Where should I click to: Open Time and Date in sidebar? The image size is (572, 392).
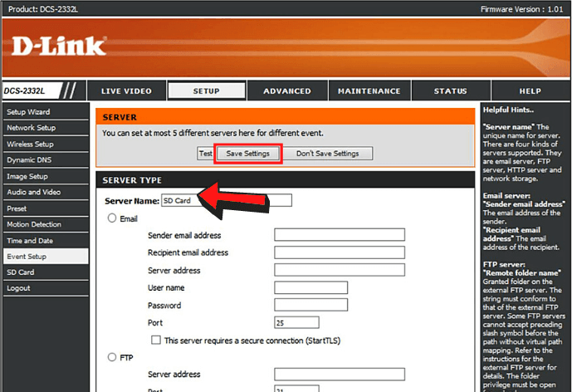(x=46, y=241)
